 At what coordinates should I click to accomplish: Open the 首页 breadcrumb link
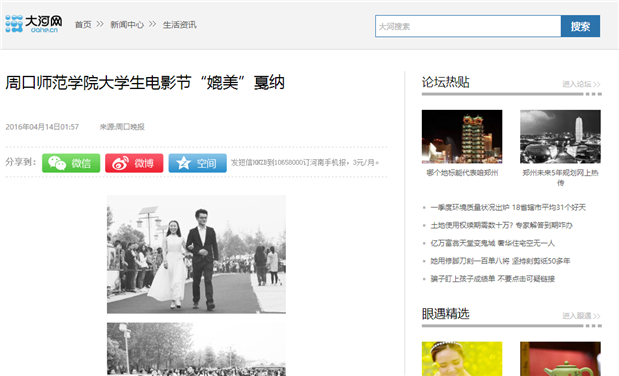83,25
